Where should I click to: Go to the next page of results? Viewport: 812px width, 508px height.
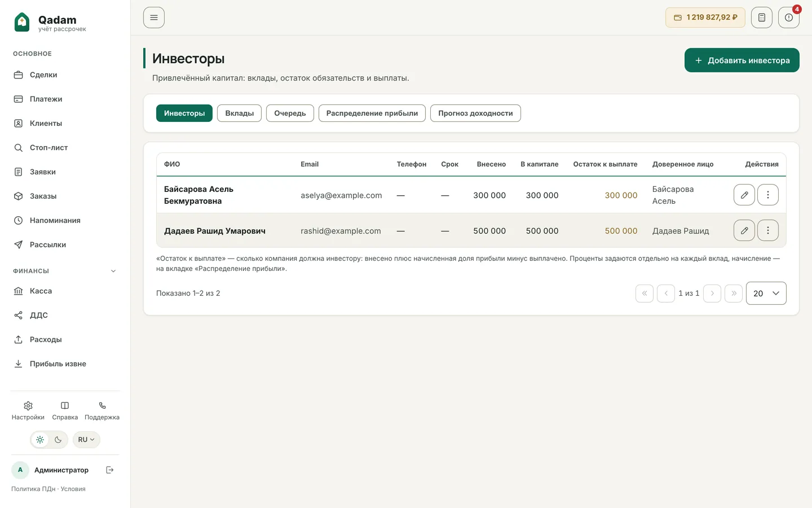click(712, 293)
